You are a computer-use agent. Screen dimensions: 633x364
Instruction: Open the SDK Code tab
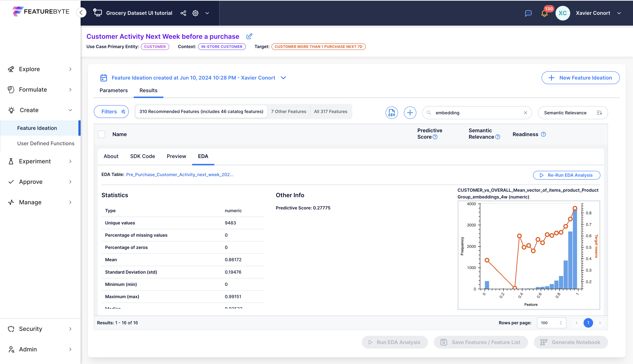(142, 156)
